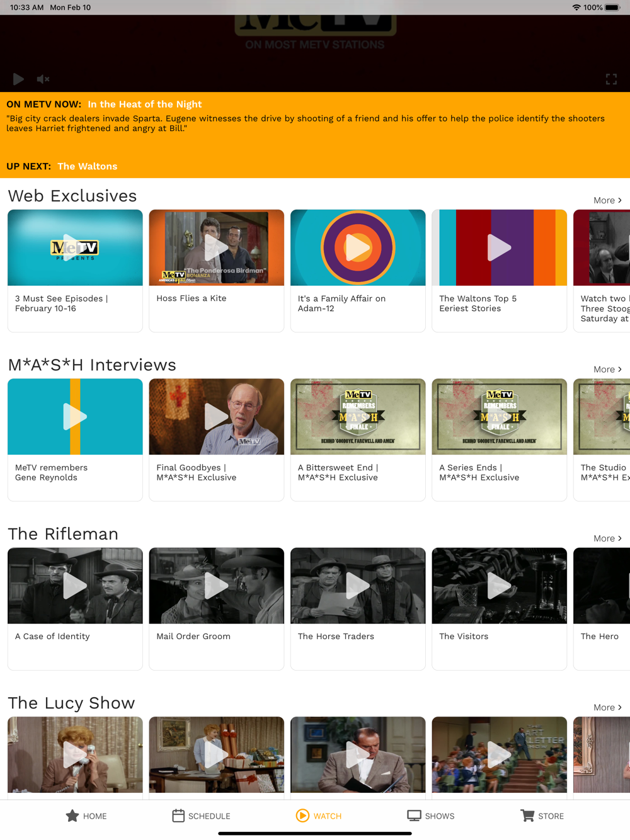Play Mail Order Groom episode
This screenshot has height=840, width=630.
tap(216, 586)
